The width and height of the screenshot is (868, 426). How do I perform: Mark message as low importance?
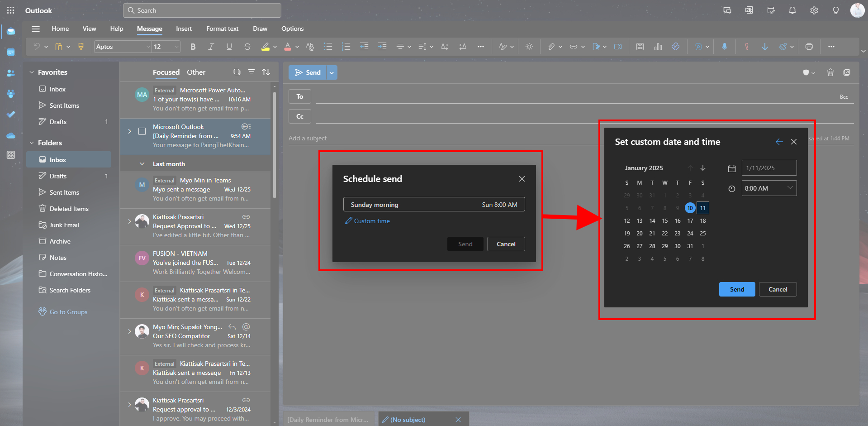[x=765, y=47]
